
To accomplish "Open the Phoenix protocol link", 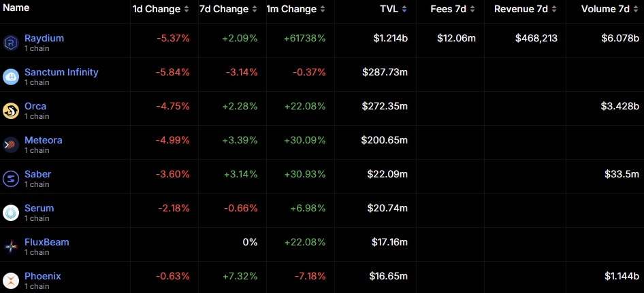I will click(x=42, y=276).
